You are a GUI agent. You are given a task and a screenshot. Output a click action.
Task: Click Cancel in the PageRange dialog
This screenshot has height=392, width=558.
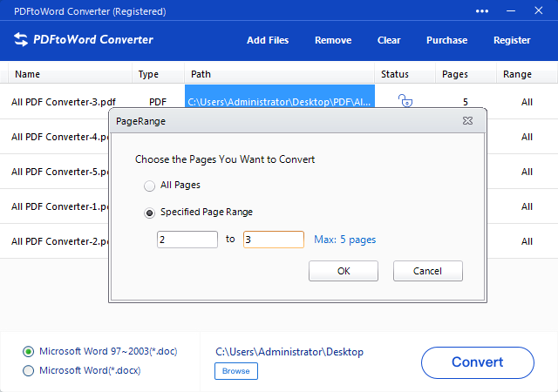tap(428, 271)
